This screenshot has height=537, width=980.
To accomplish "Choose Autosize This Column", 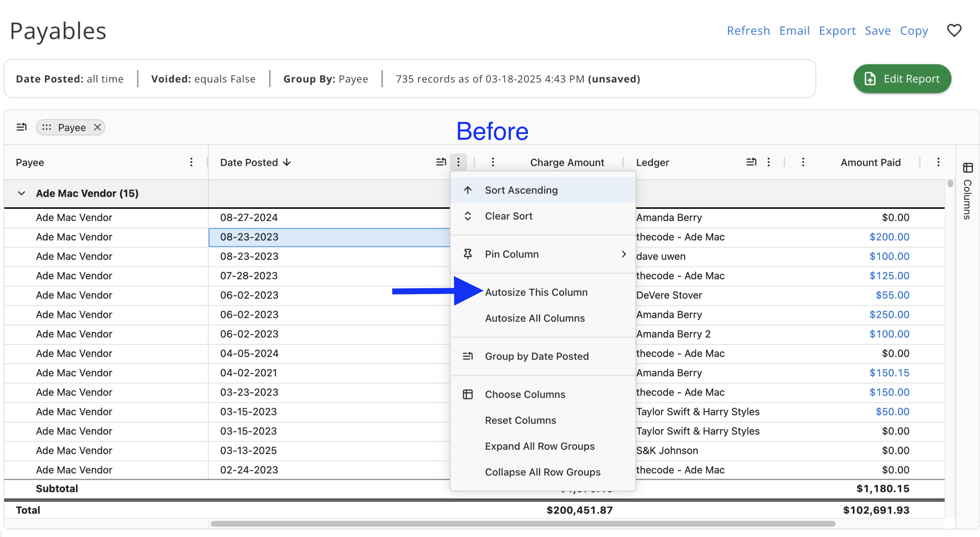I will [536, 292].
